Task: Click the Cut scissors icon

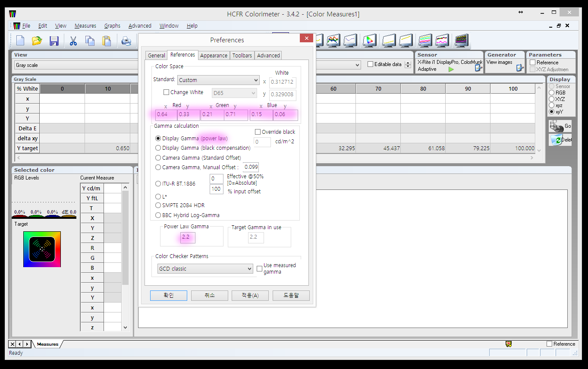Action: pos(73,41)
